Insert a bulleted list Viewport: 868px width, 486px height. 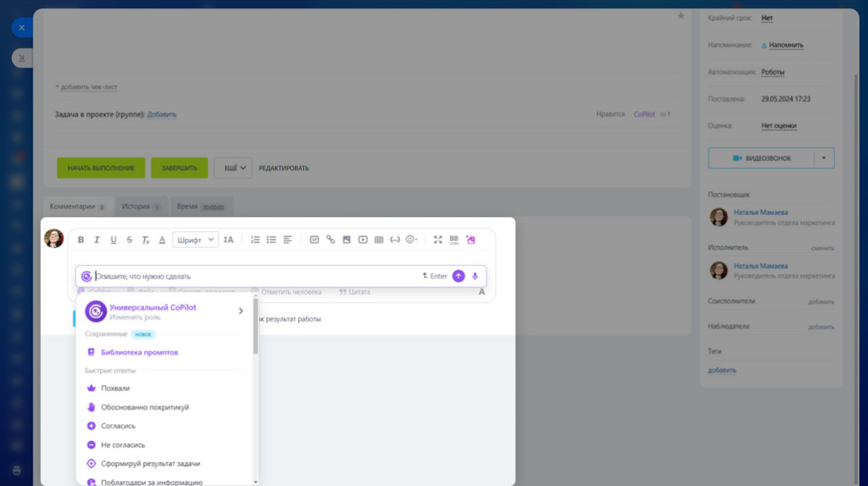[x=271, y=240]
